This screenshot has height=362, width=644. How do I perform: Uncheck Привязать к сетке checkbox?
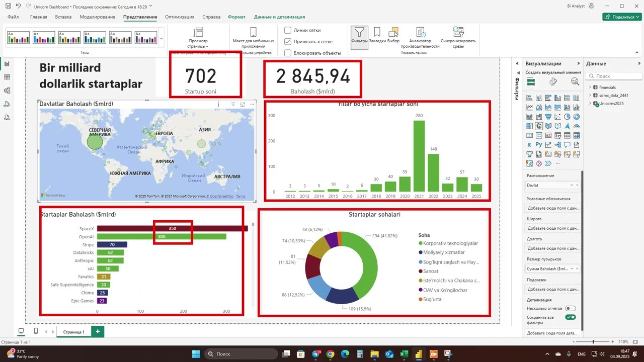coord(288,41)
